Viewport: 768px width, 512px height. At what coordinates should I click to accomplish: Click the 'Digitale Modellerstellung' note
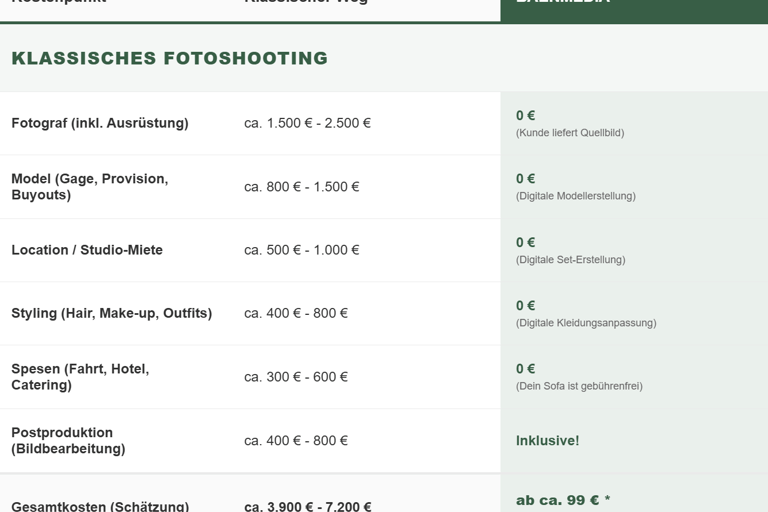[x=575, y=196]
